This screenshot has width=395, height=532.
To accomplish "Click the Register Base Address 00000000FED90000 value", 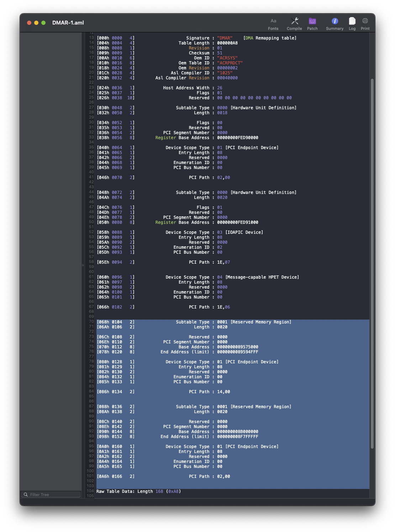I will (x=237, y=138).
